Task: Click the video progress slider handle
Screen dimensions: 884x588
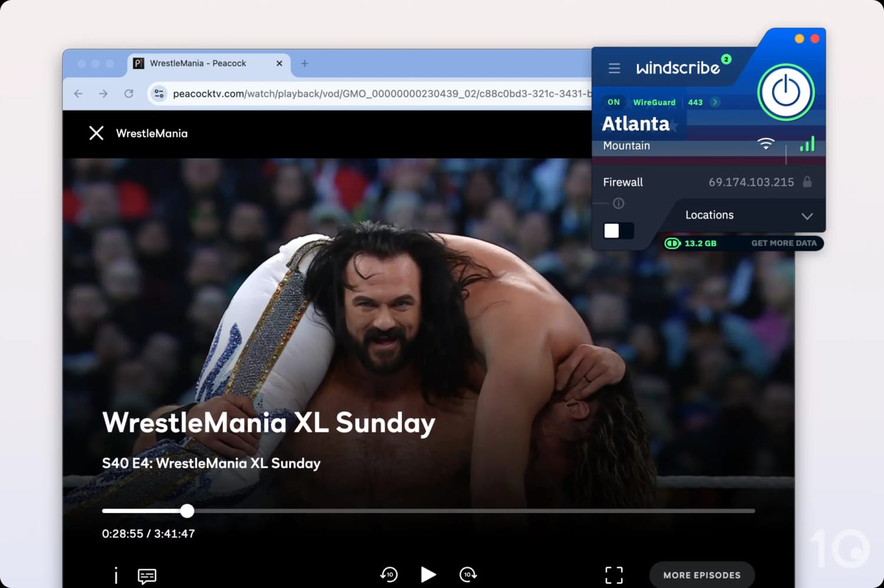Action: pyautogui.click(x=187, y=511)
